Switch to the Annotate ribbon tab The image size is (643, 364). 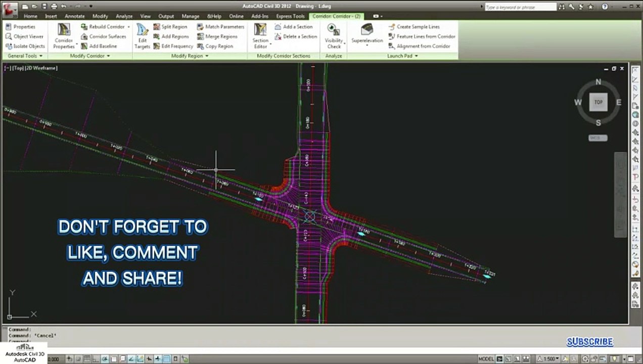click(x=75, y=16)
